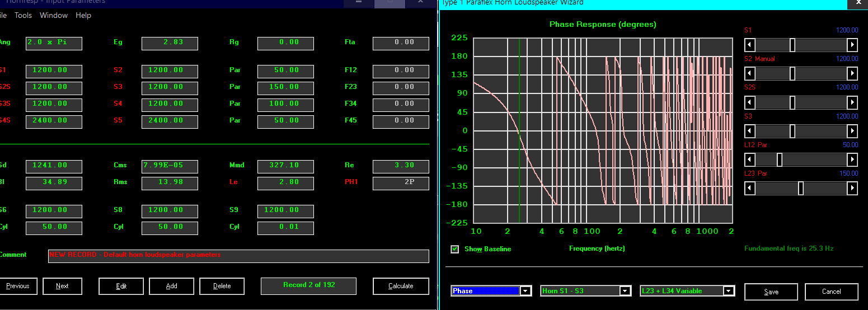Click the Fta input field
Screen dimensions: 868x310
[x=401, y=43]
